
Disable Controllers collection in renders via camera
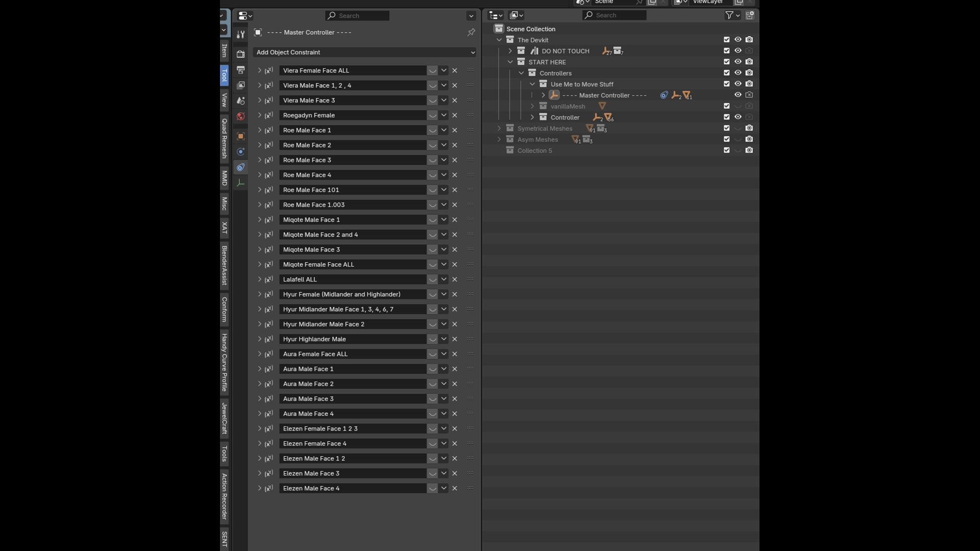pos(749,73)
